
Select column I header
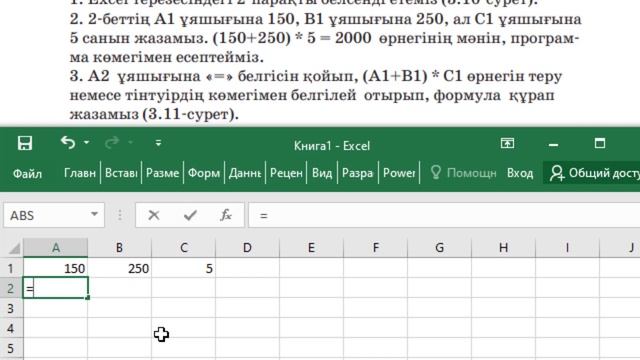pyautogui.click(x=567, y=247)
